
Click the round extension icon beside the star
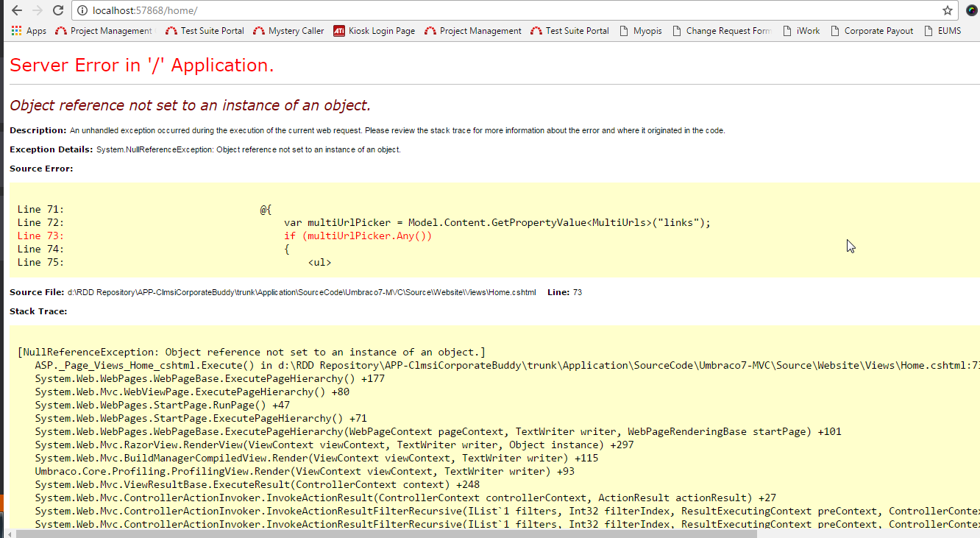tap(970, 10)
